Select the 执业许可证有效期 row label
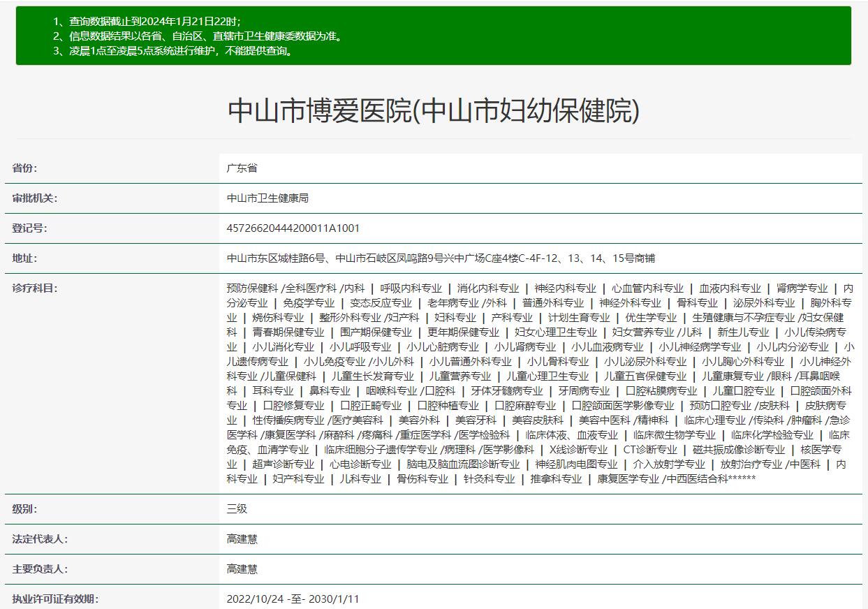Image resolution: width=868 pixels, height=609 pixels. tap(55, 599)
